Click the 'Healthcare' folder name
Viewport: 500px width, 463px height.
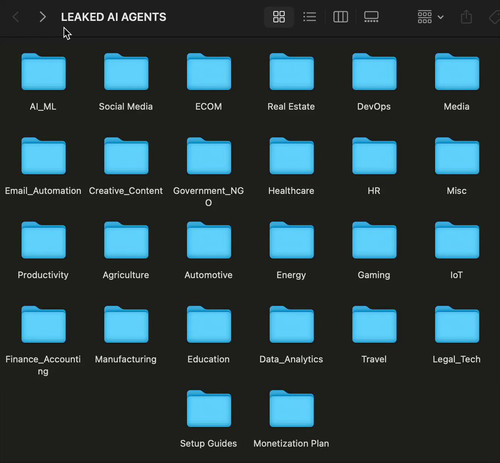click(x=291, y=191)
